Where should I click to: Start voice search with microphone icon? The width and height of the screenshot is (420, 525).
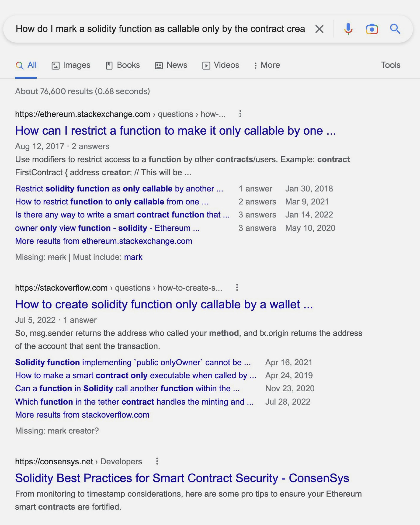point(348,29)
